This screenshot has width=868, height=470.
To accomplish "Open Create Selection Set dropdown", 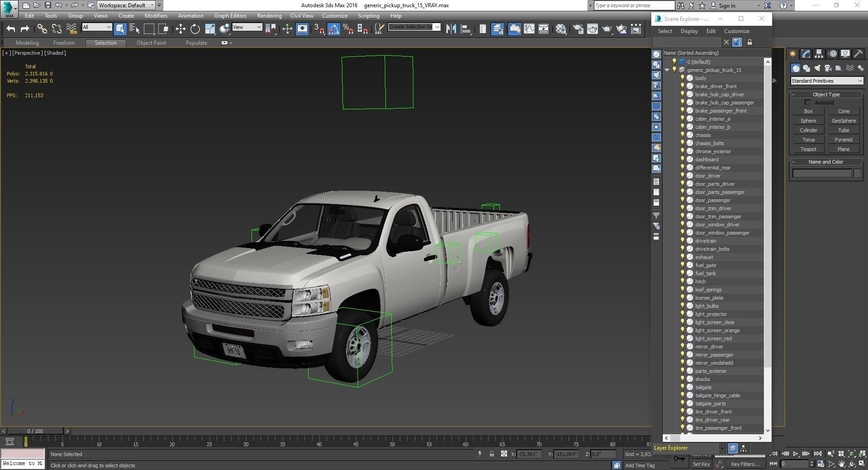I will [x=437, y=27].
